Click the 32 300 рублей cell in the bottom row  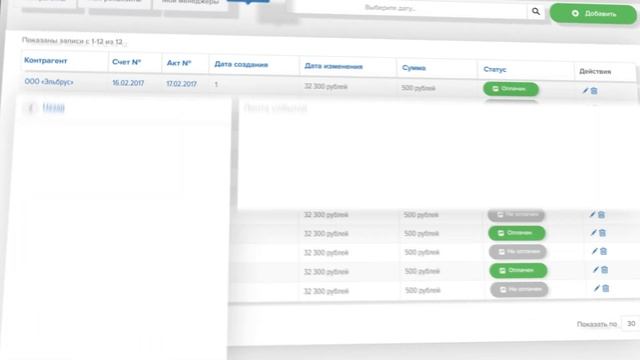pos(326,291)
